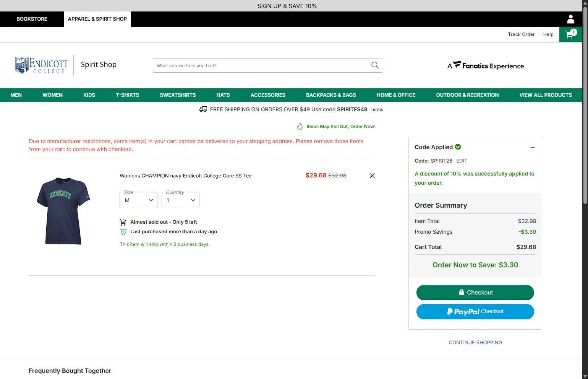
Task: Click the $29.68 sale price
Action: point(316,176)
